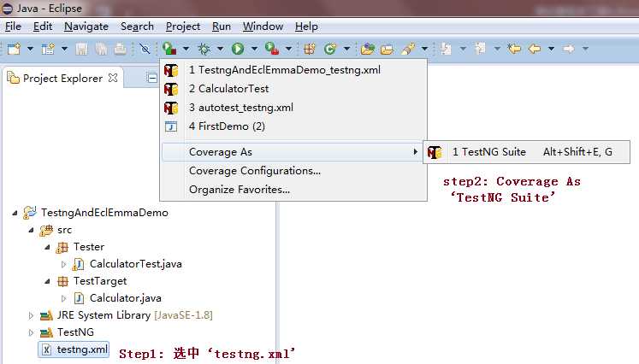Image resolution: width=639 pixels, height=364 pixels.
Task: Open the New Java Class dropdown arrow
Action: coord(346,49)
